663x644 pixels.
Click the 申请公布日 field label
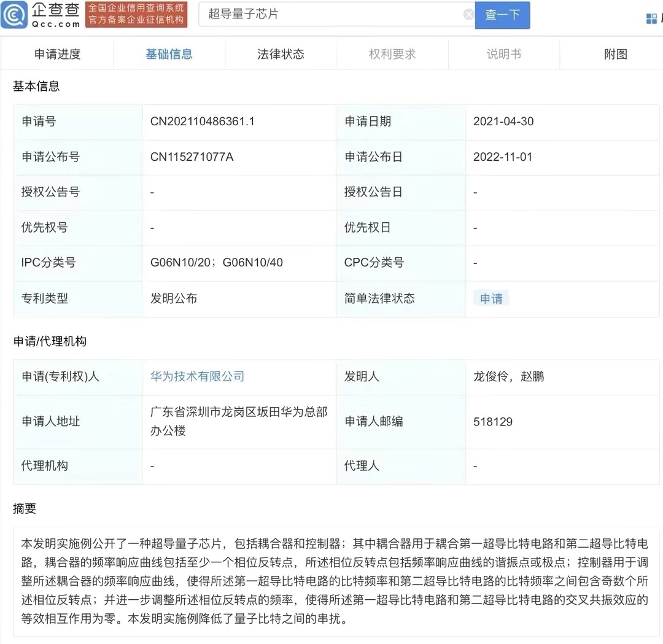[374, 157]
